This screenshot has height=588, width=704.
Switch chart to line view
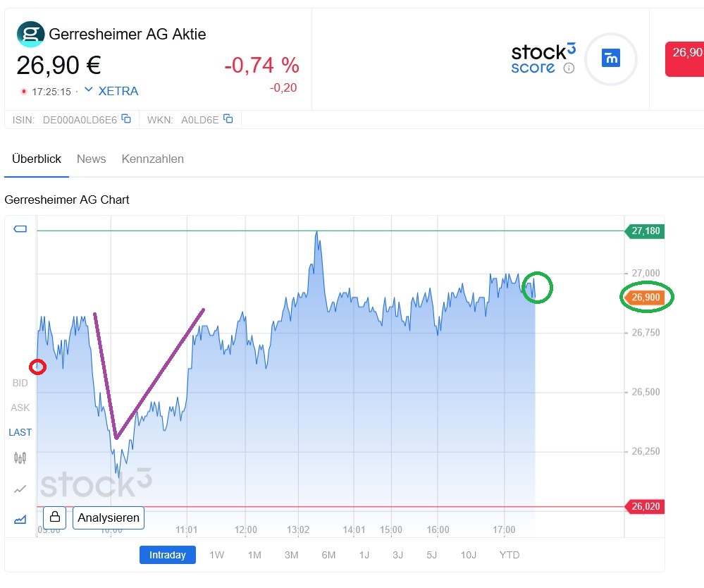[20, 489]
